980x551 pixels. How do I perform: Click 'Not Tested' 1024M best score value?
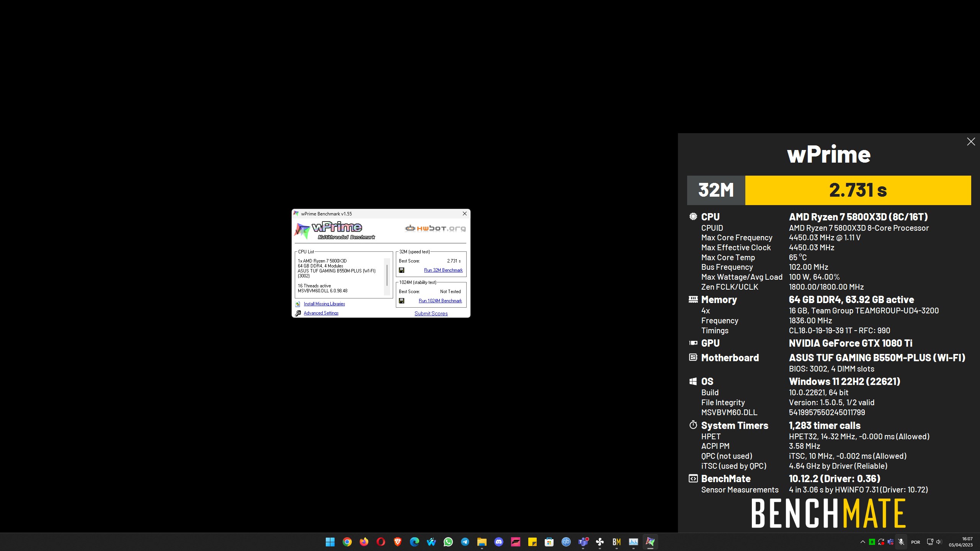(x=450, y=292)
